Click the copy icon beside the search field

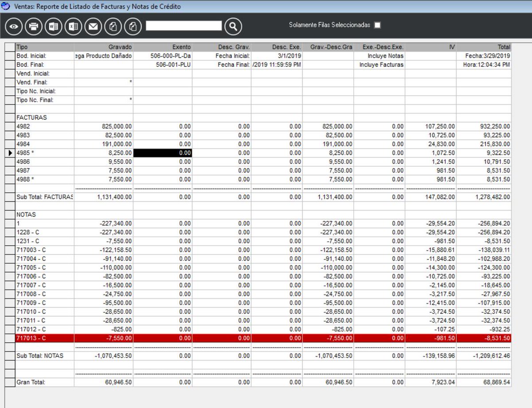[133, 27]
